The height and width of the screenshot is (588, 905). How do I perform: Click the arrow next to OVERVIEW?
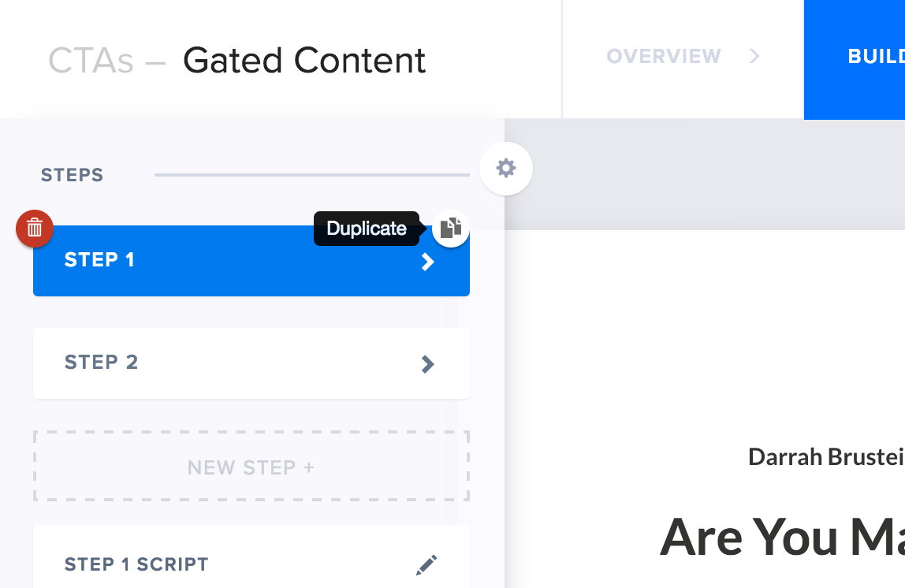[x=754, y=57]
